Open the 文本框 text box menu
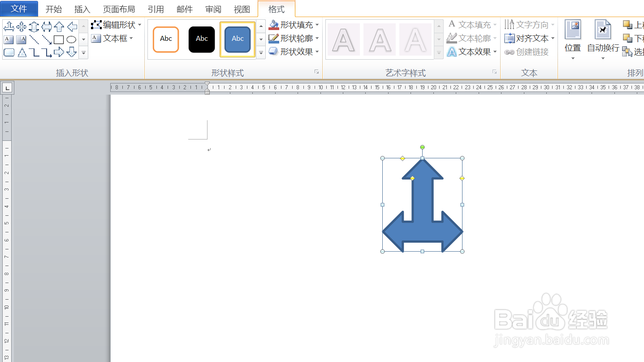Image resolution: width=644 pixels, height=362 pixels. (112, 39)
